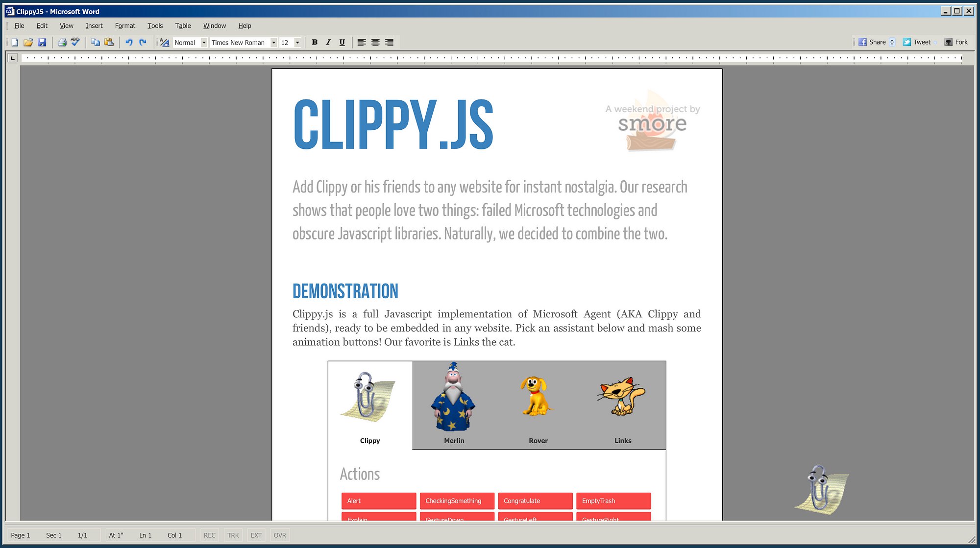Expand the font size 12 dropdown

click(297, 43)
